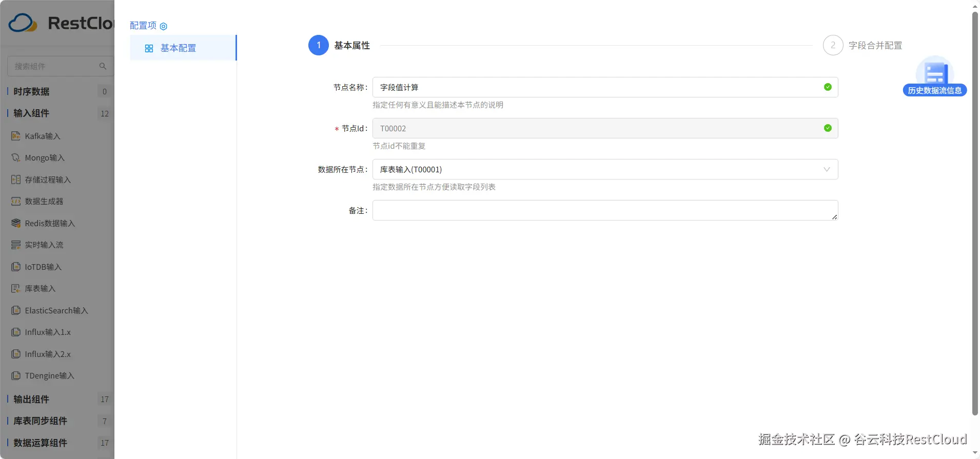This screenshot has width=980, height=459.
Task: Click the scrollbar up arrow
Action: [975, 7]
